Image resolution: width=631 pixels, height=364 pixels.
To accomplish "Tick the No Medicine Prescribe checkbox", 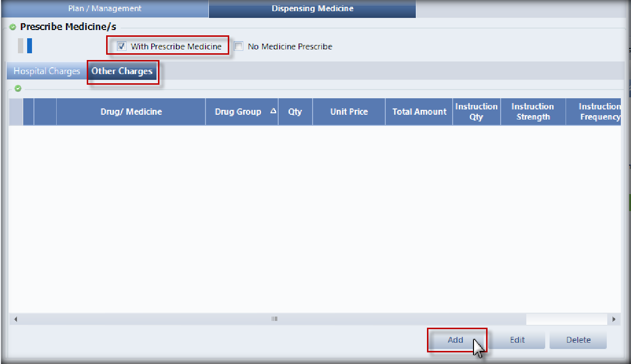I will click(x=238, y=46).
